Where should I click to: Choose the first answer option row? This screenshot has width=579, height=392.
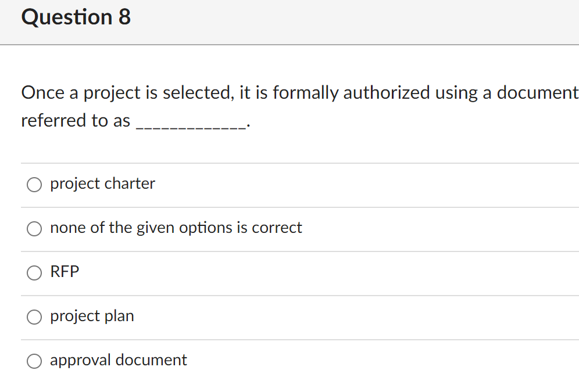coord(233,184)
